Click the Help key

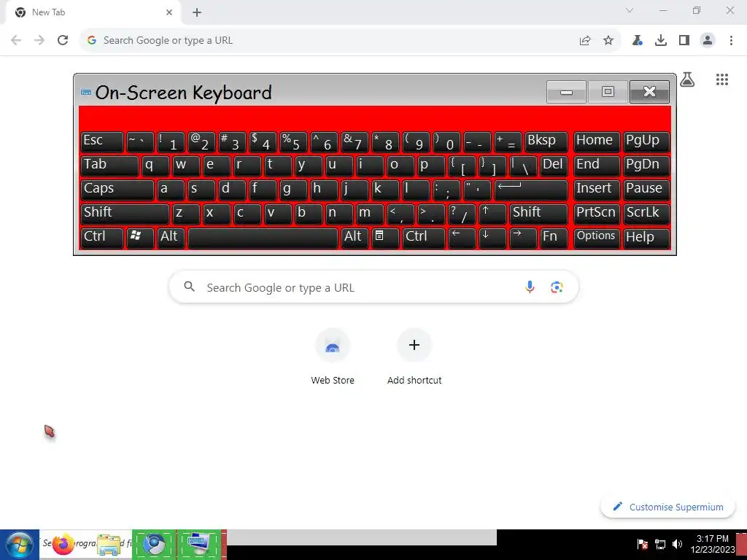coord(646,238)
